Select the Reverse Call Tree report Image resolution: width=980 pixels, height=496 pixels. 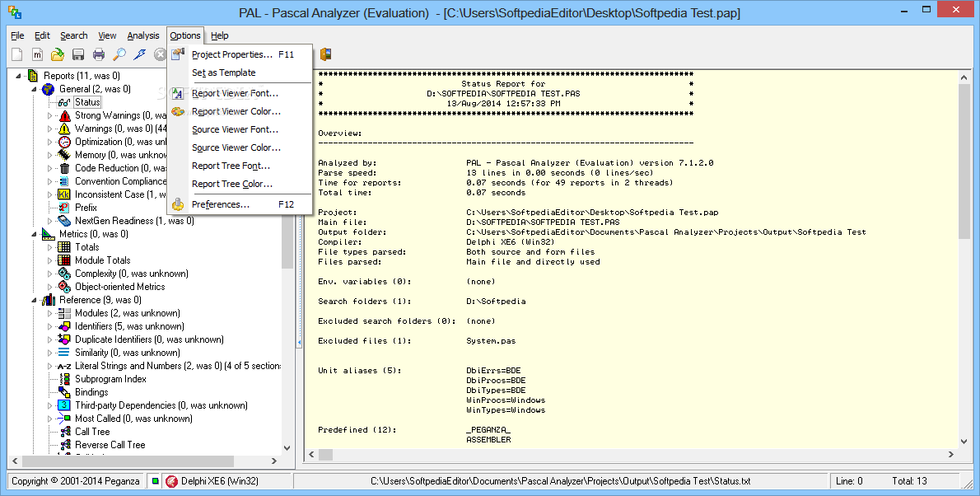click(110, 445)
